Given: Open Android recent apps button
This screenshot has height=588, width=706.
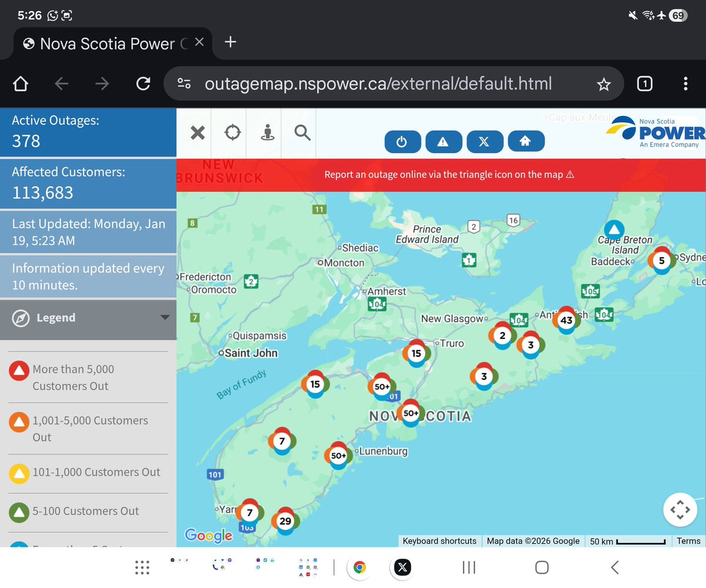Looking at the screenshot, I should [x=469, y=567].
